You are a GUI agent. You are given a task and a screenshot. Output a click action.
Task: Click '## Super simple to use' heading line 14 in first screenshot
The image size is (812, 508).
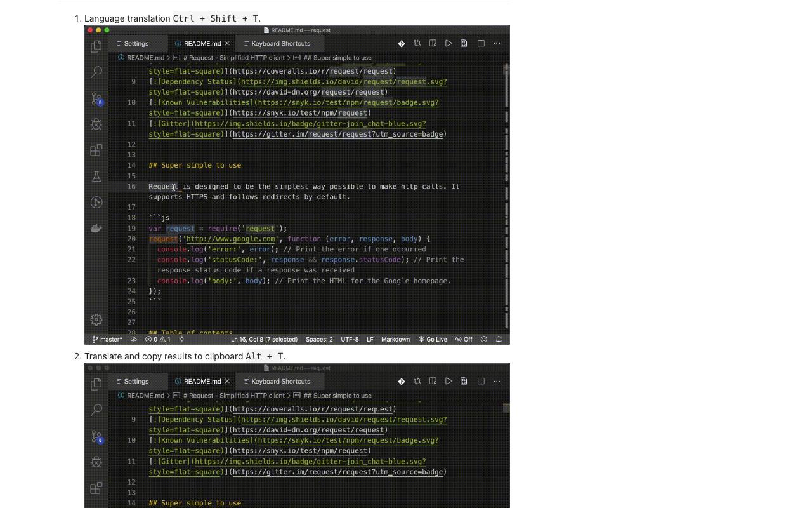(x=195, y=165)
